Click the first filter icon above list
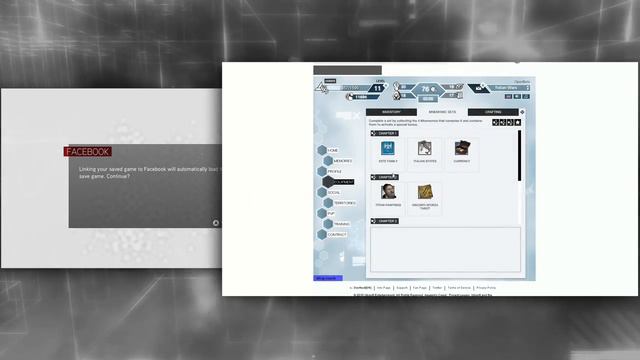Viewport: 640px width, 360px height. 496,122
